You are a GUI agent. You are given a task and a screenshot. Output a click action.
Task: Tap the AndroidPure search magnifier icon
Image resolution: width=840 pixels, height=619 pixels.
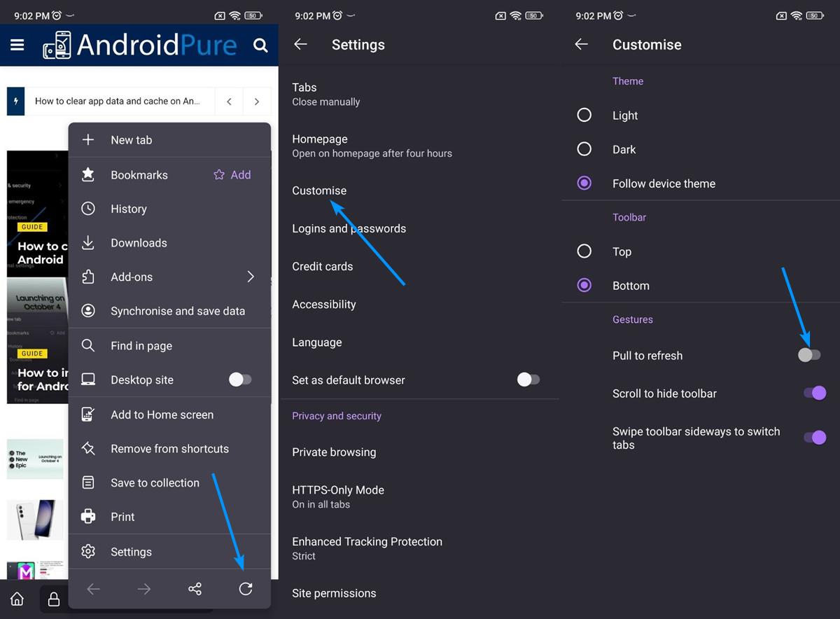260,46
